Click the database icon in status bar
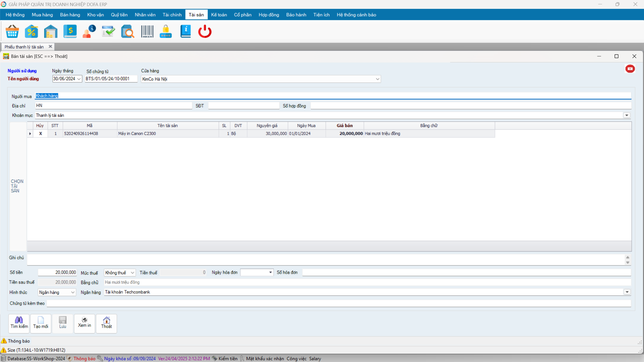Image resolution: width=644 pixels, height=362 pixels. coord(4,358)
